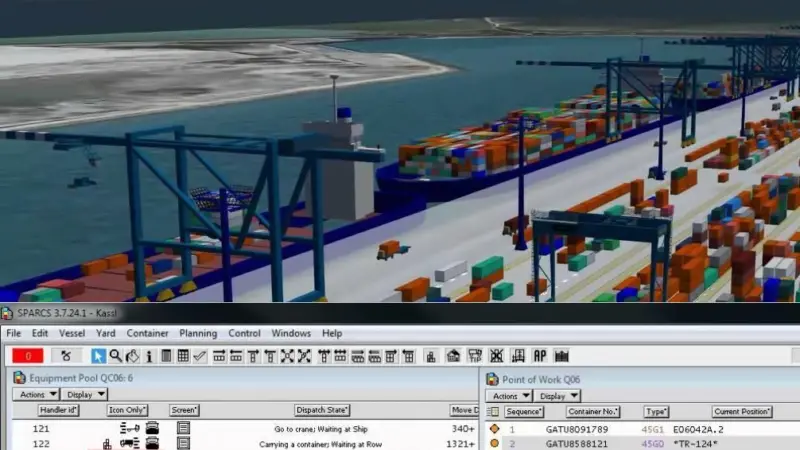
Task: Click Point of Work Q06 panel icon
Action: tap(492, 380)
